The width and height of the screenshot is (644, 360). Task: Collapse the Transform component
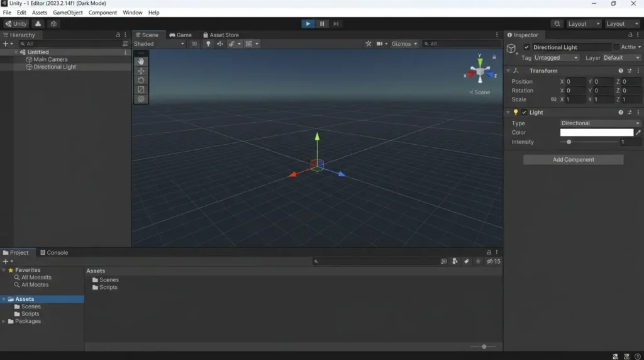point(508,70)
